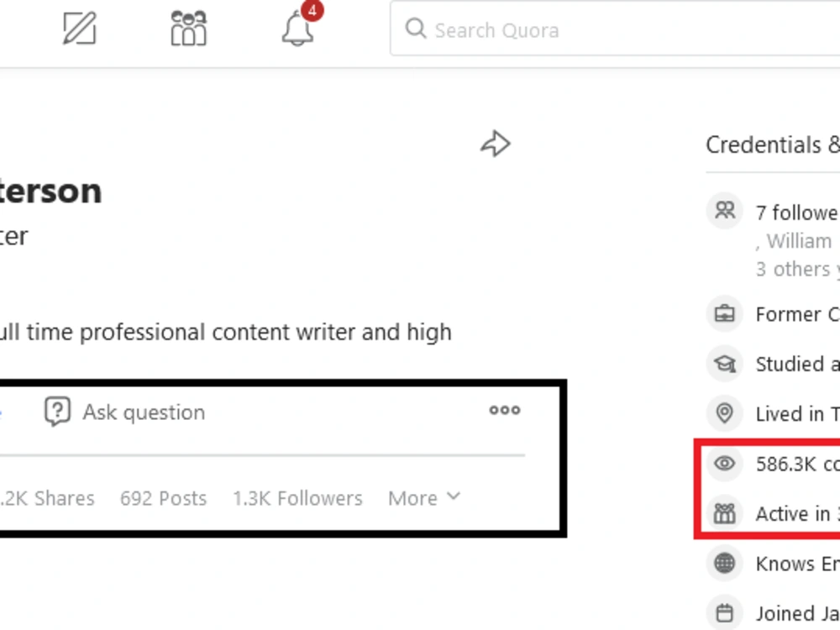Click the graduation cap education icon

point(725,363)
